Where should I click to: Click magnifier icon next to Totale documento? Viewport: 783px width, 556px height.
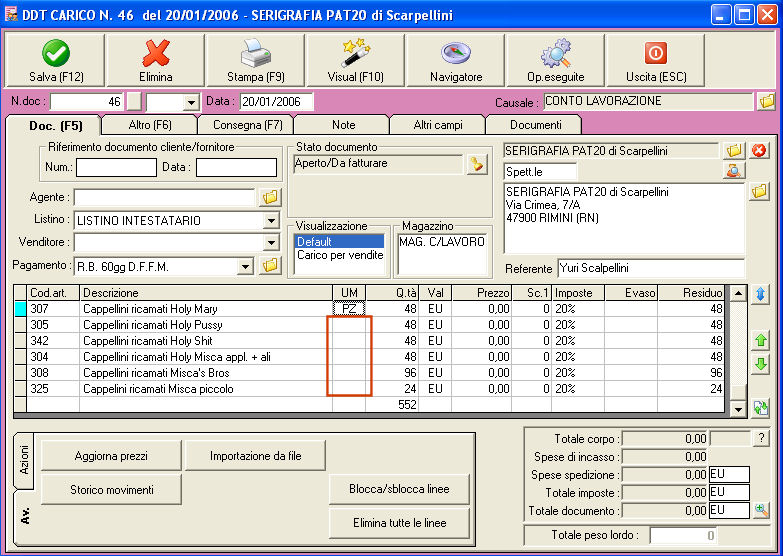[761, 510]
